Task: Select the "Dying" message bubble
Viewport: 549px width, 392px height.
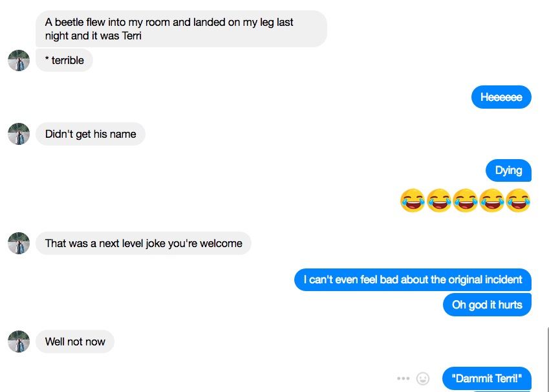Action: (x=508, y=171)
